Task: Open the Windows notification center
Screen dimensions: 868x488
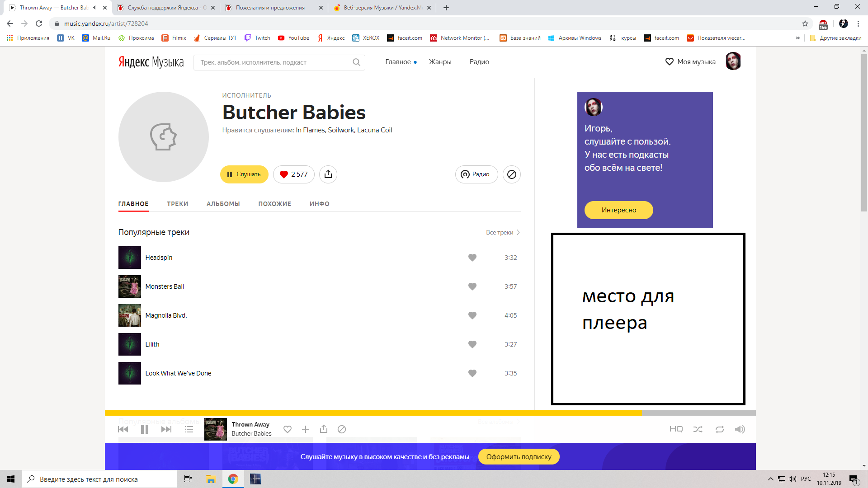Action: 854,479
